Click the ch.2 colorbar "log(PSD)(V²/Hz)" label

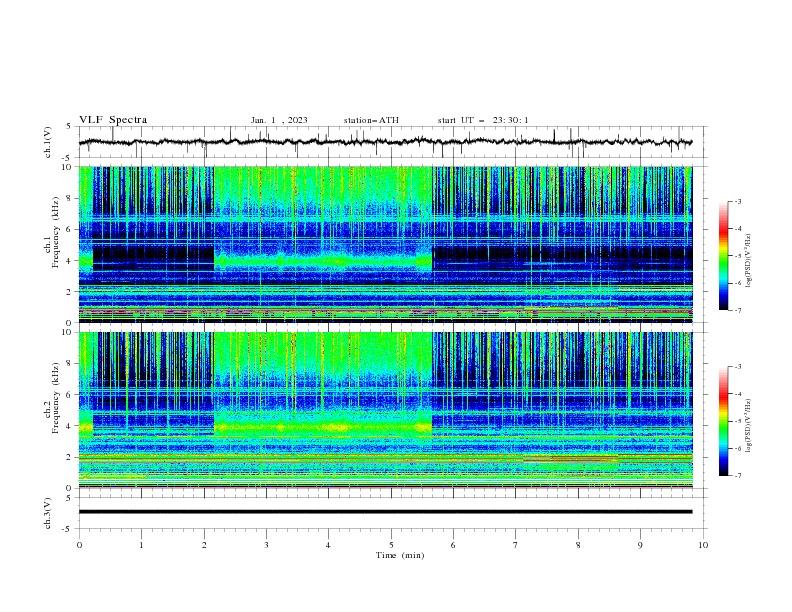748,426
